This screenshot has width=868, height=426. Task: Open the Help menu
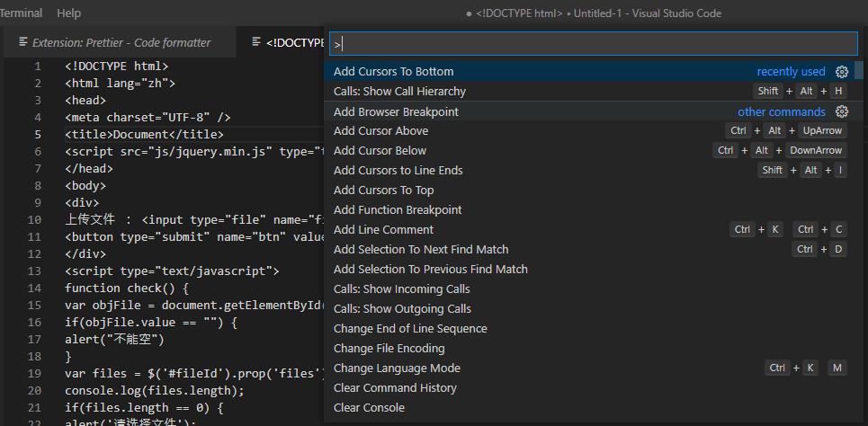pos(68,13)
